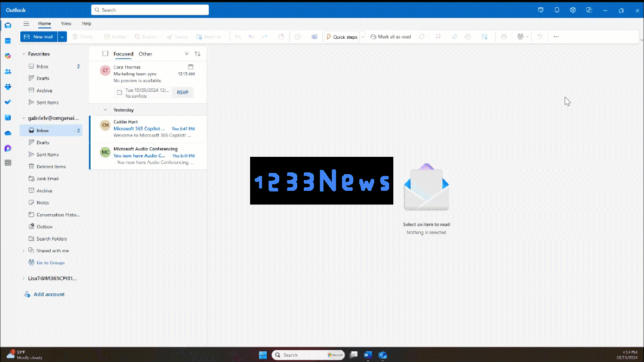Image resolution: width=644 pixels, height=362 pixels.
Task: Open the OneDrive cloud app icon
Action: click(x=8, y=133)
